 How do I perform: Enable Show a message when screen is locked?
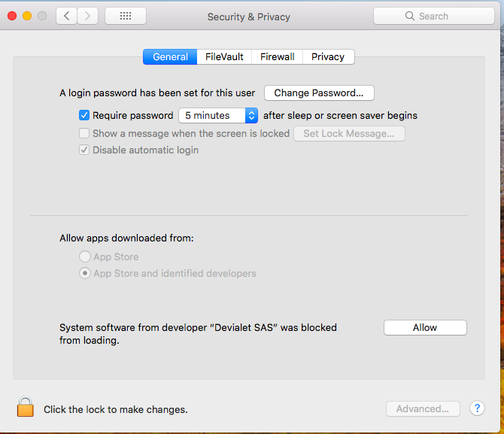point(84,133)
